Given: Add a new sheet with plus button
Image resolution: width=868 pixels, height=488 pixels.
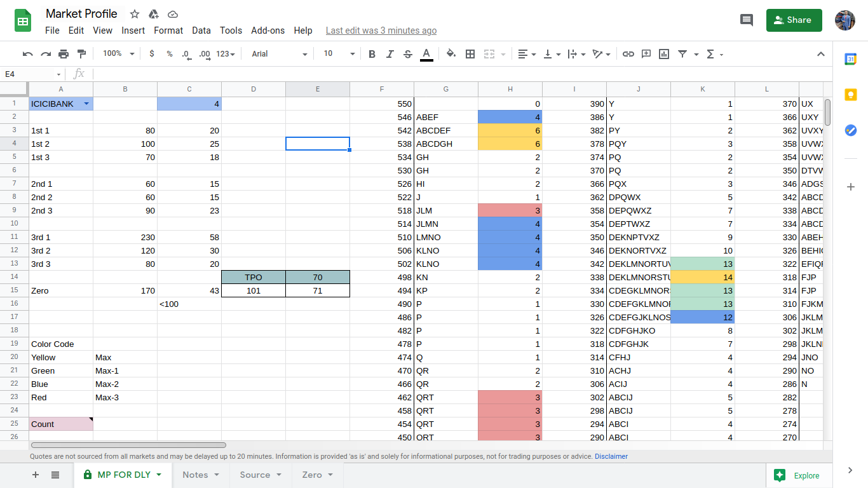Looking at the screenshot, I should [x=36, y=475].
